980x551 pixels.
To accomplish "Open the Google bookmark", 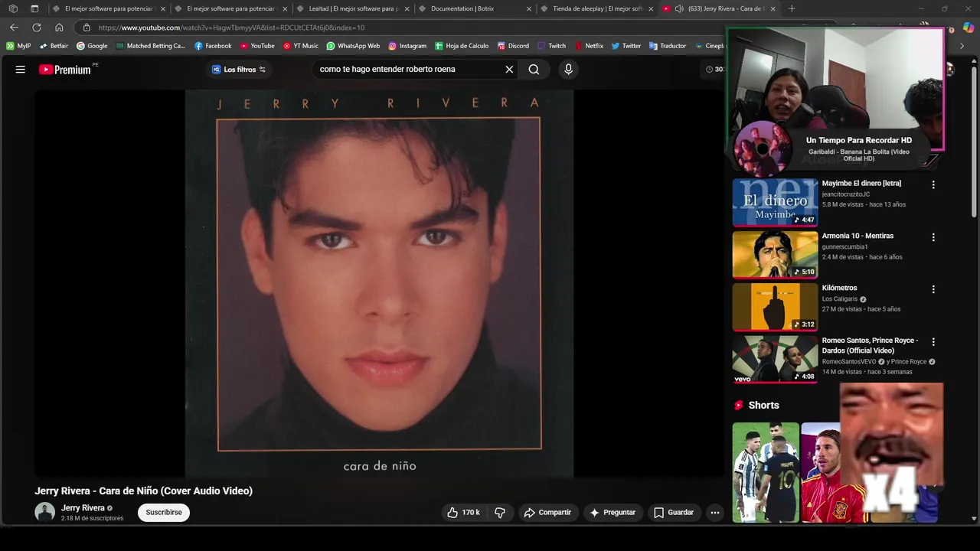I will pos(92,46).
